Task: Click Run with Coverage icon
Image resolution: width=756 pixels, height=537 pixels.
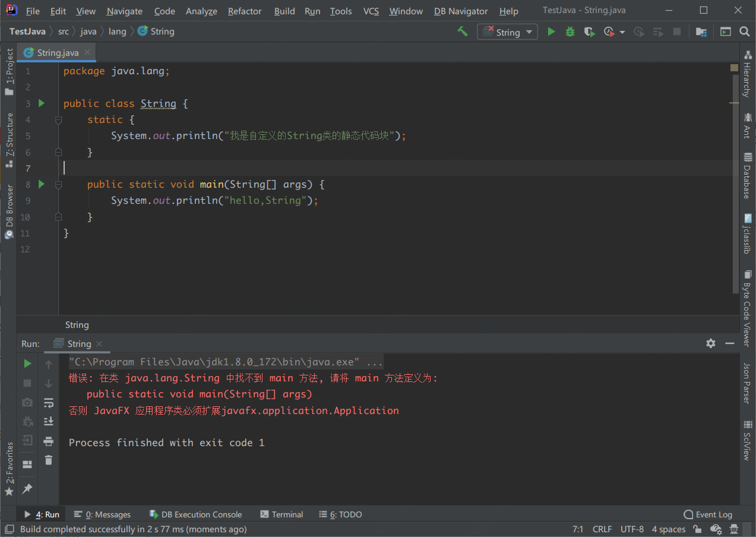Action: coord(589,32)
